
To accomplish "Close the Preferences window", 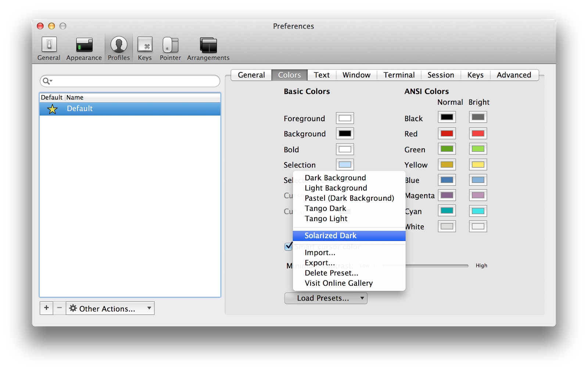I will (x=40, y=26).
